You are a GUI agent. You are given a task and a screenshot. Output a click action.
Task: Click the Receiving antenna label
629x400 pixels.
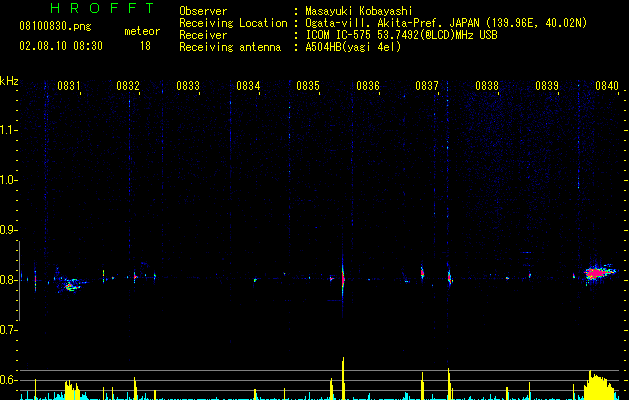(x=230, y=47)
